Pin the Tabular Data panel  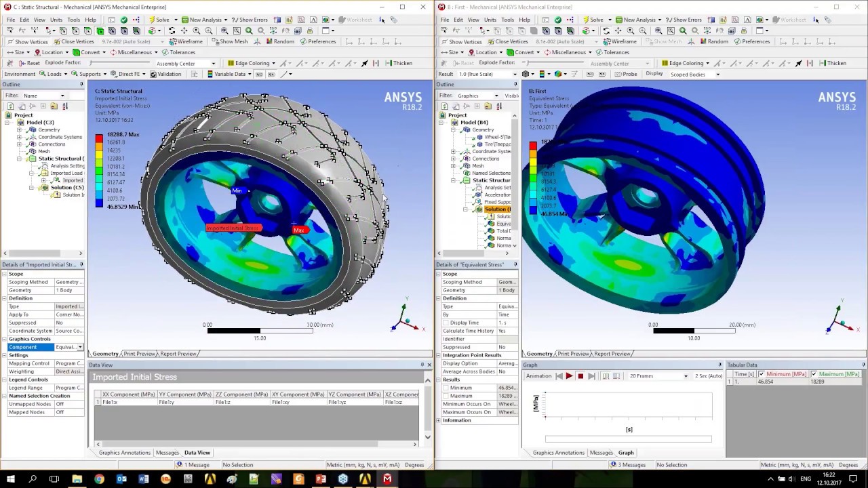tap(863, 365)
